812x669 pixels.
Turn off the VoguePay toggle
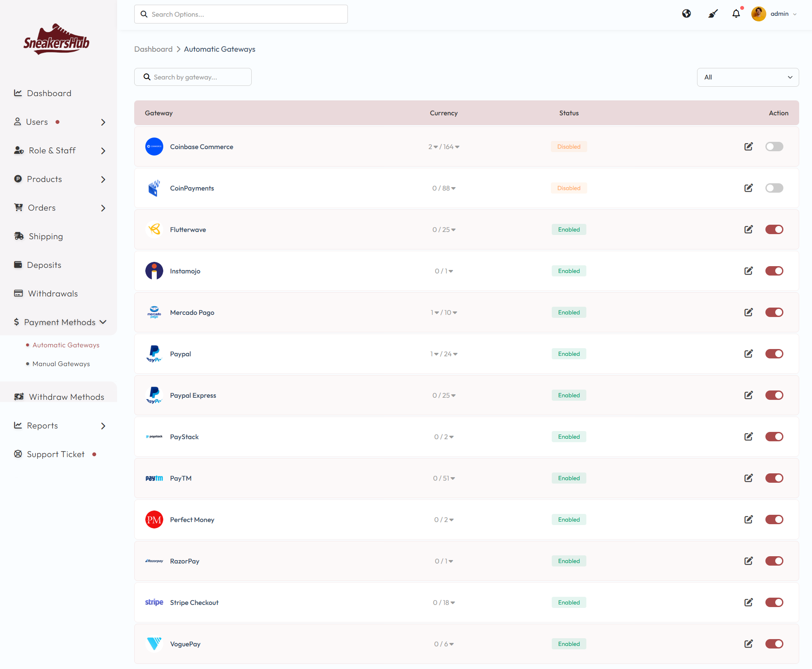pos(774,644)
